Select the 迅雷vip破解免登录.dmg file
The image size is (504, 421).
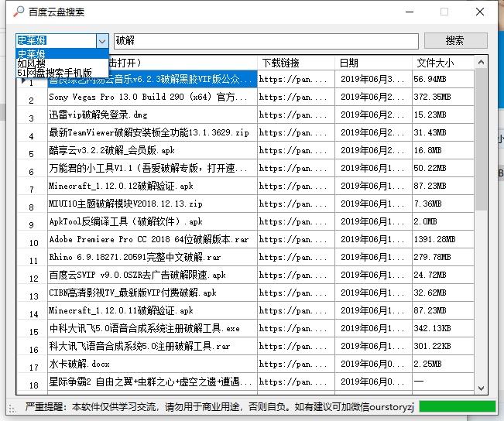click(x=153, y=115)
